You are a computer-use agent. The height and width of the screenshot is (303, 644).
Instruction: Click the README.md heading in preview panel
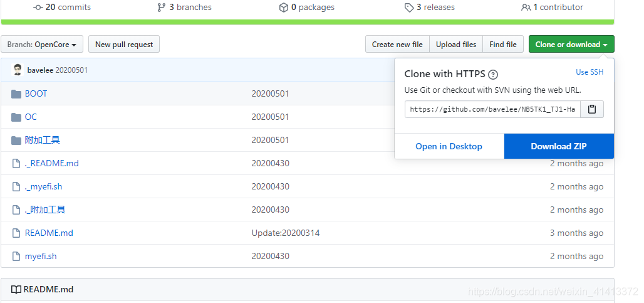tap(48, 289)
